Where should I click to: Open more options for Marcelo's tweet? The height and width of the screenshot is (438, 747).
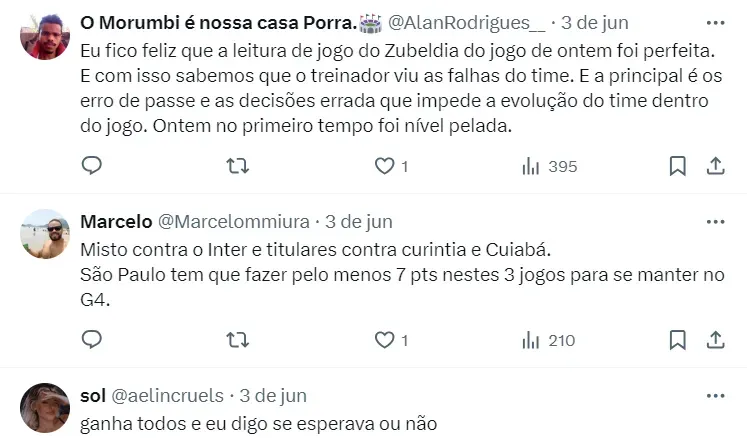tap(715, 221)
